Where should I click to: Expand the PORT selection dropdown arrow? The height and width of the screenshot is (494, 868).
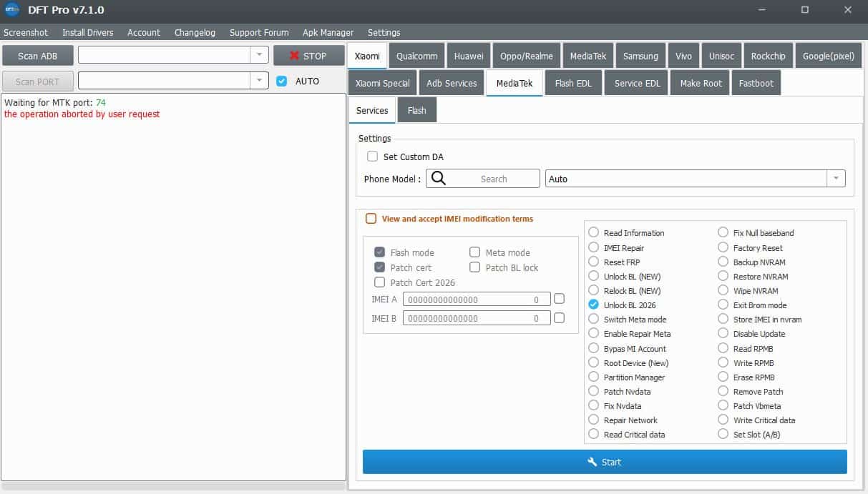point(259,81)
